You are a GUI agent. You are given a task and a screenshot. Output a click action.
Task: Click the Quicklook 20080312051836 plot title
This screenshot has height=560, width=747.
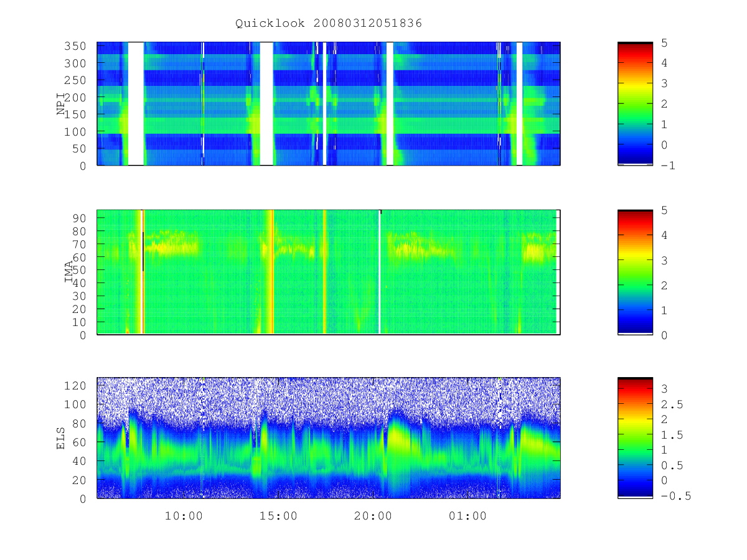point(329,24)
